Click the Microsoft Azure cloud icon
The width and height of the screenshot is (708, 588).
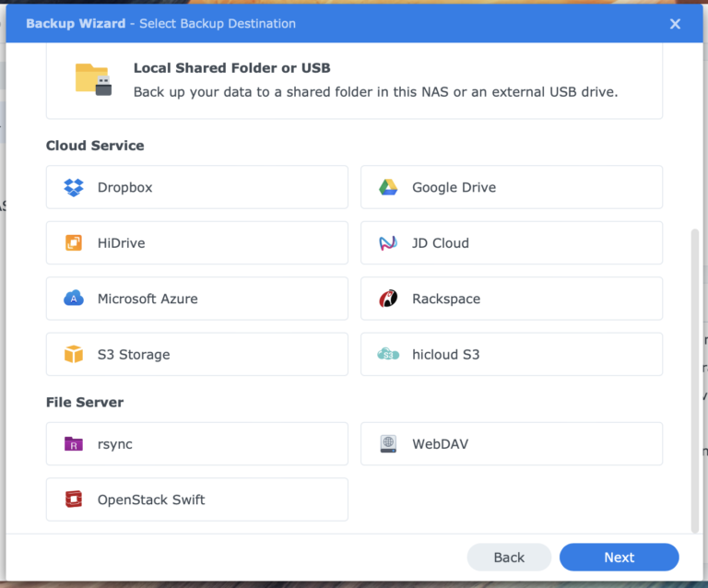[x=74, y=299]
